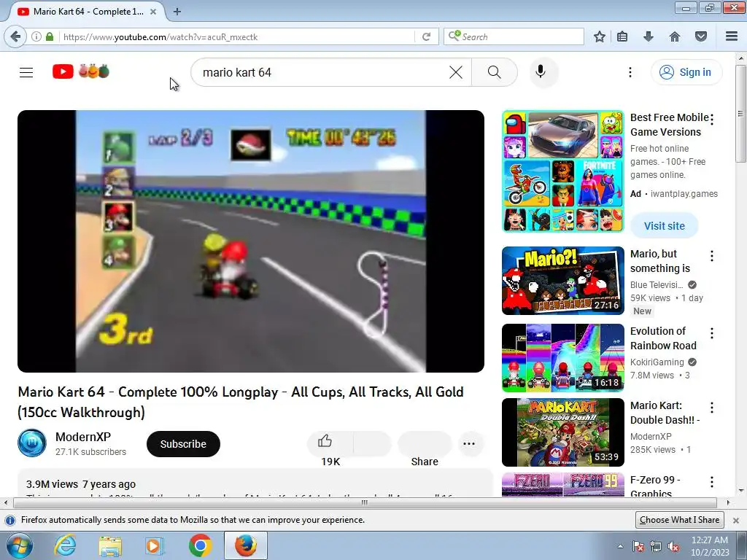The image size is (747, 560).
Task: Open the taskbar clock 12:27 AM
Action: click(x=709, y=545)
